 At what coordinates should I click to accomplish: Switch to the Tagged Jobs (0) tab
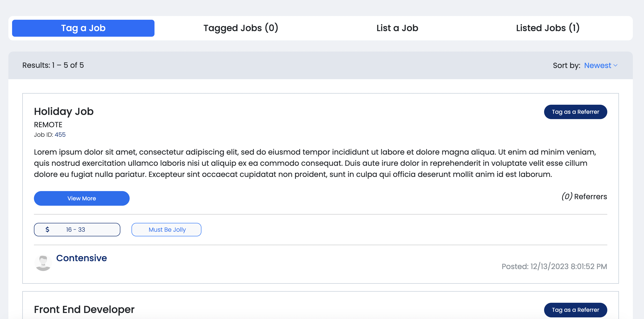tap(241, 28)
